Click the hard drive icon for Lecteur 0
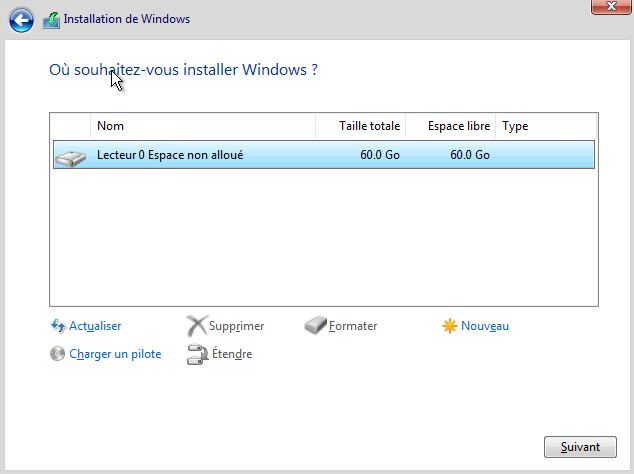 pyautogui.click(x=70, y=158)
